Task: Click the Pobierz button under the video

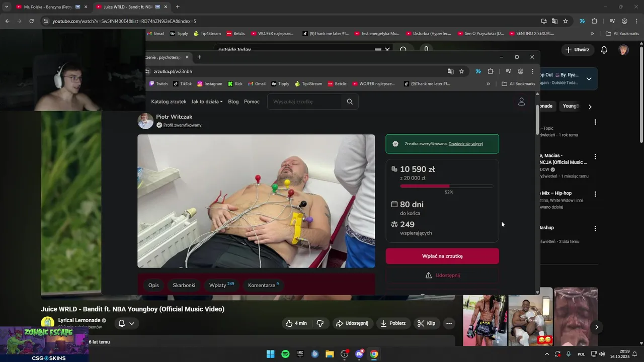Action: tap(393, 323)
